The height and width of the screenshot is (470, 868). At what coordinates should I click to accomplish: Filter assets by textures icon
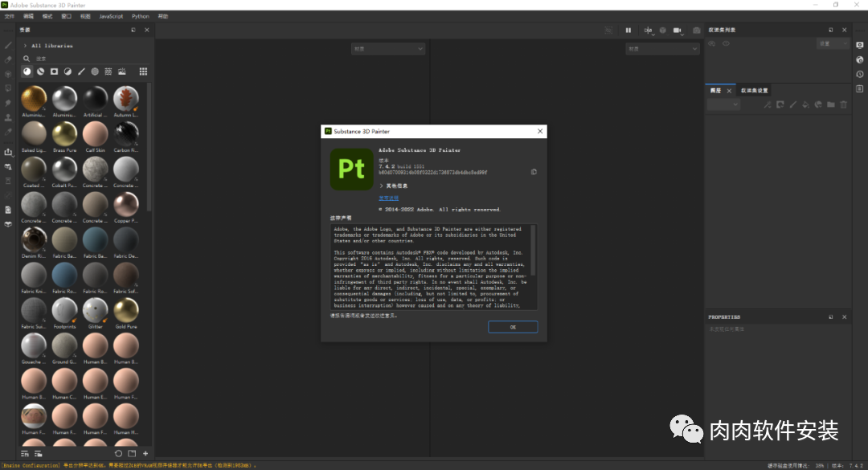click(x=108, y=72)
